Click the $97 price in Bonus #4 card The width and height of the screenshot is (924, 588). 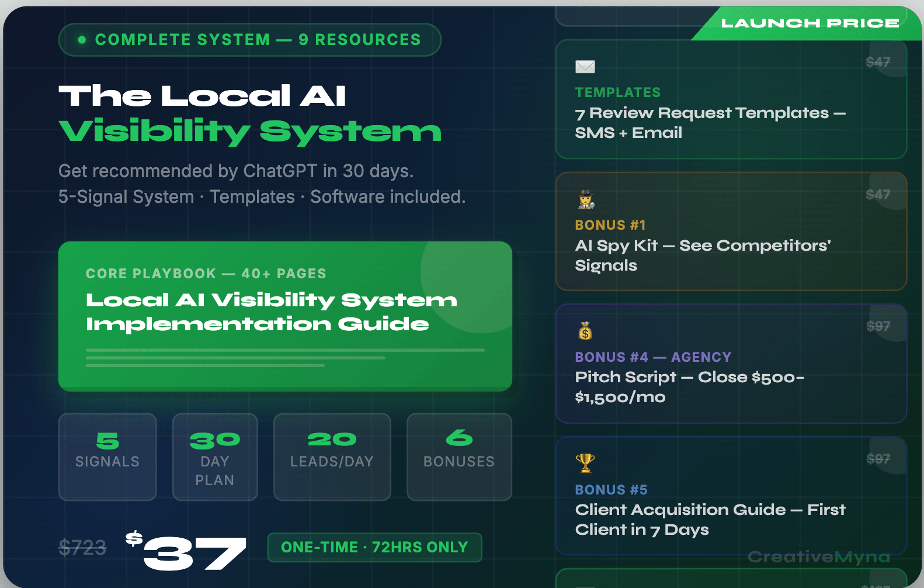pos(878,326)
